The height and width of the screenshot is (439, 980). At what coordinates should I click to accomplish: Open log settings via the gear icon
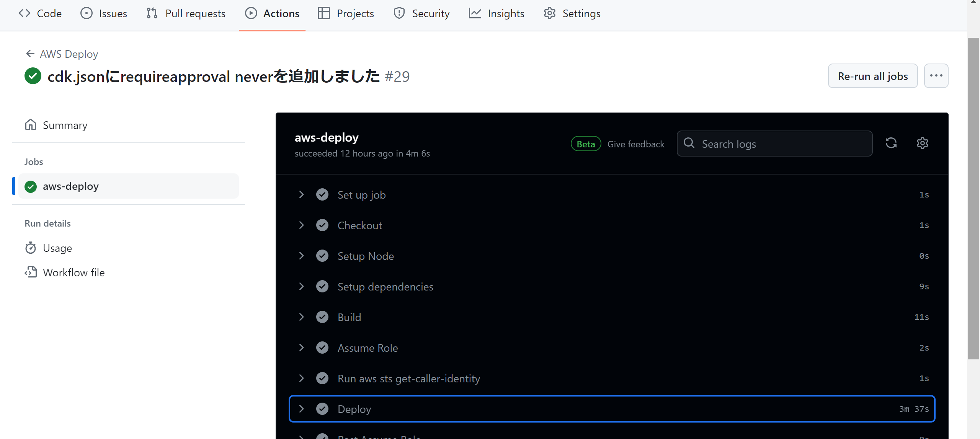click(x=923, y=143)
